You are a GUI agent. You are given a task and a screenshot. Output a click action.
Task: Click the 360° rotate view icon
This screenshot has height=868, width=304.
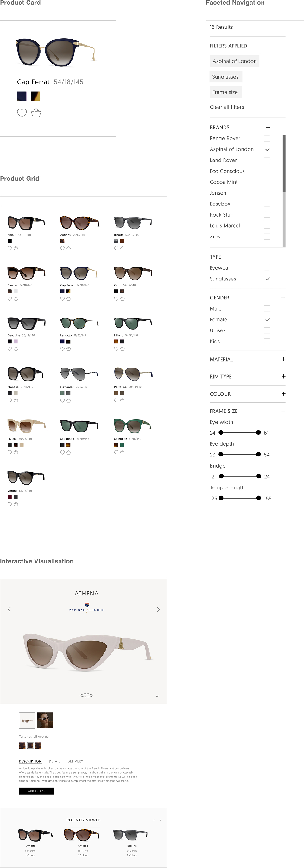coord(86,695)
